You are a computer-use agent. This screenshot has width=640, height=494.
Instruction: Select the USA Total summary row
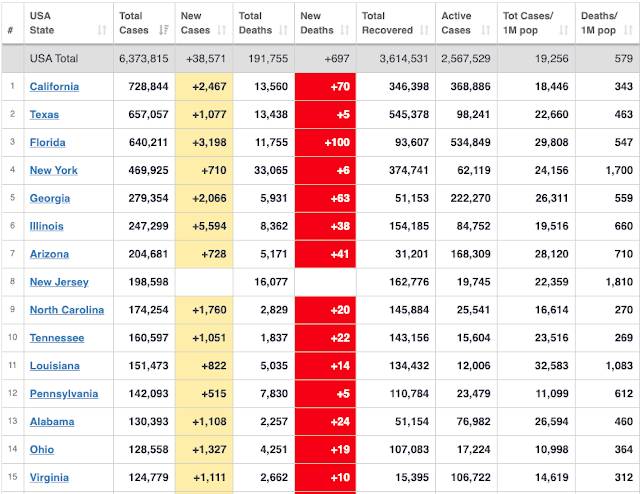point(320,58)
